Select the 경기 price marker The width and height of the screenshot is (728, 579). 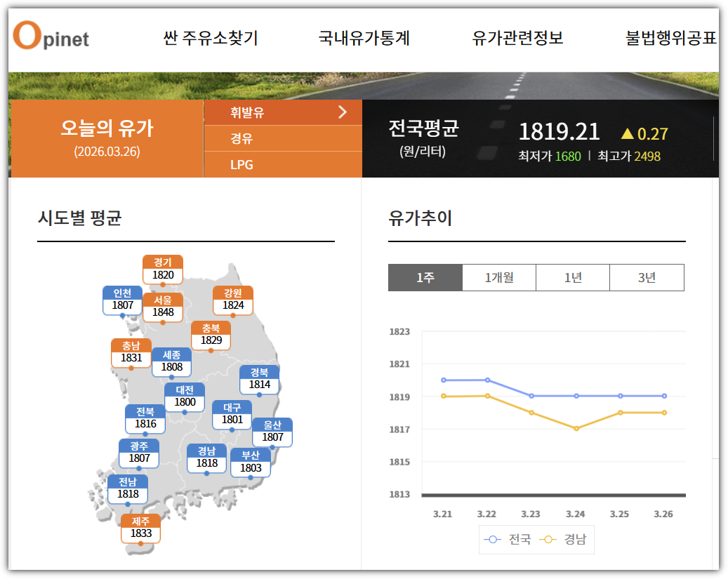coord(162,271)
